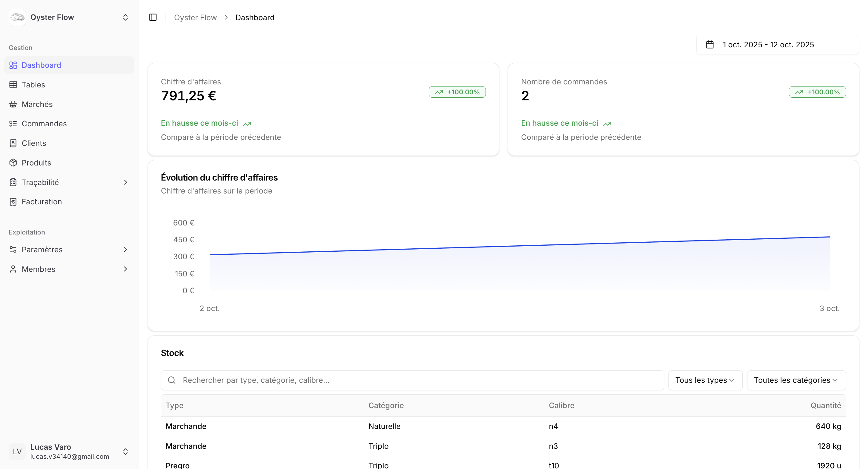Open the Oyster Flow workspace switcher
This screenshot has height=469, width=868.
[69, 17]
